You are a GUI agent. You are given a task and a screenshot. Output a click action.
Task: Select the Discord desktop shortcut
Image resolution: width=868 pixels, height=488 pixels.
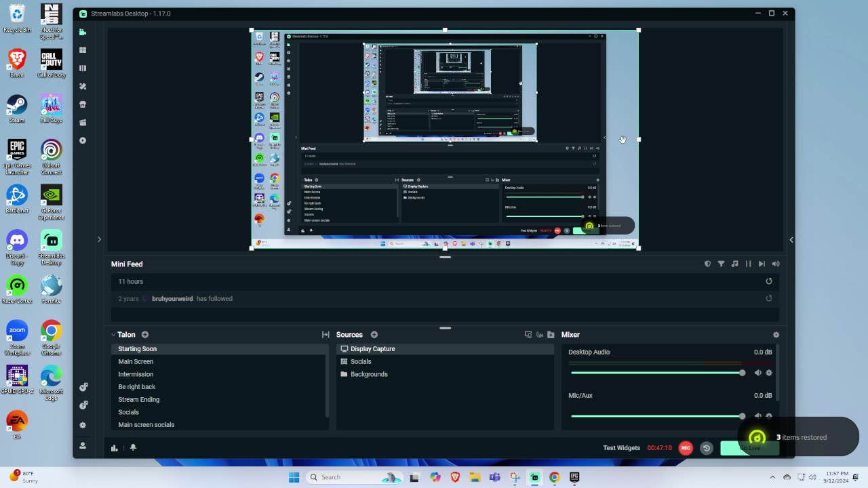click(17, 247)
